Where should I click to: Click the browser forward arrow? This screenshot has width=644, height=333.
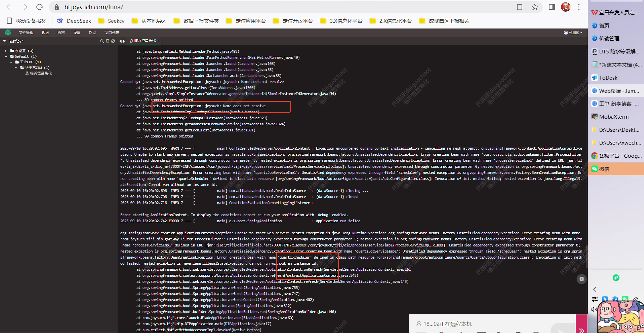[x=24, y=7]
